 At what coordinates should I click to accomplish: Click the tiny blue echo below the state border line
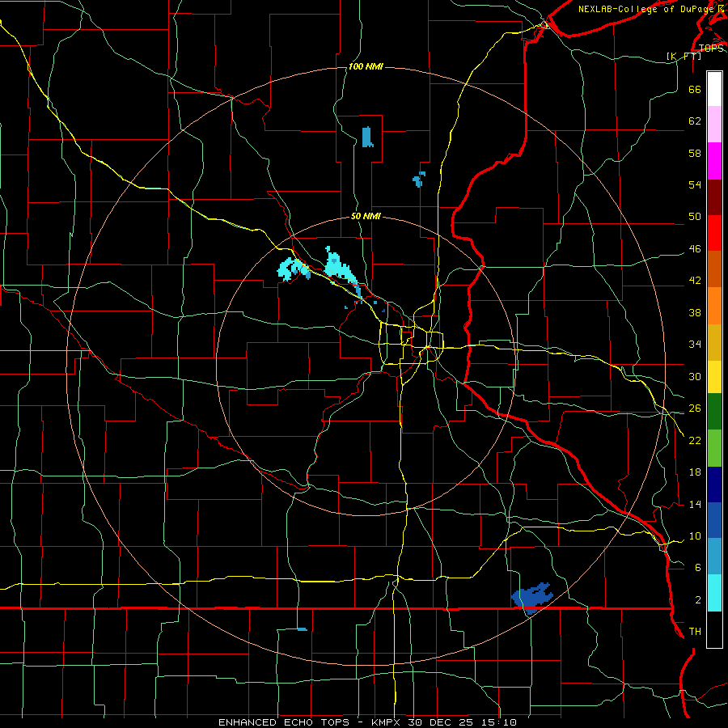click(x=302, y=629)
